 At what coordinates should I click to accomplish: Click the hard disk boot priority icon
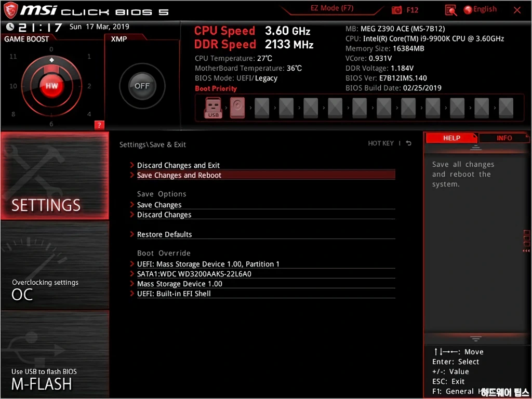(237, 108)
